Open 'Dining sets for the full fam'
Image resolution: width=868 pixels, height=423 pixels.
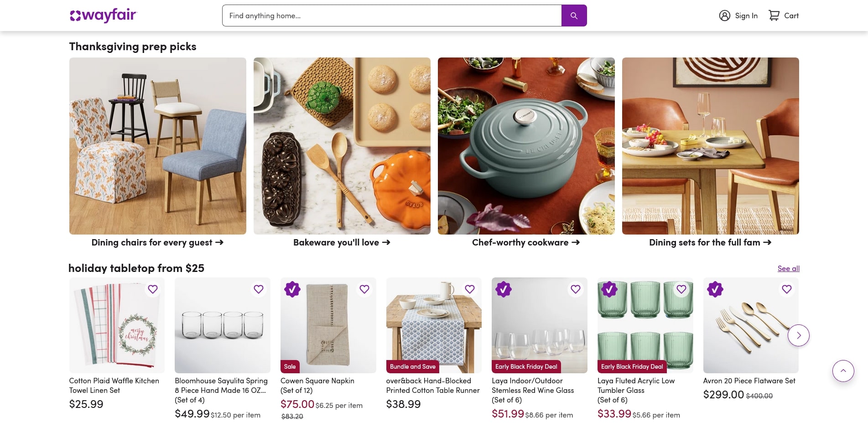click(710, 242)
